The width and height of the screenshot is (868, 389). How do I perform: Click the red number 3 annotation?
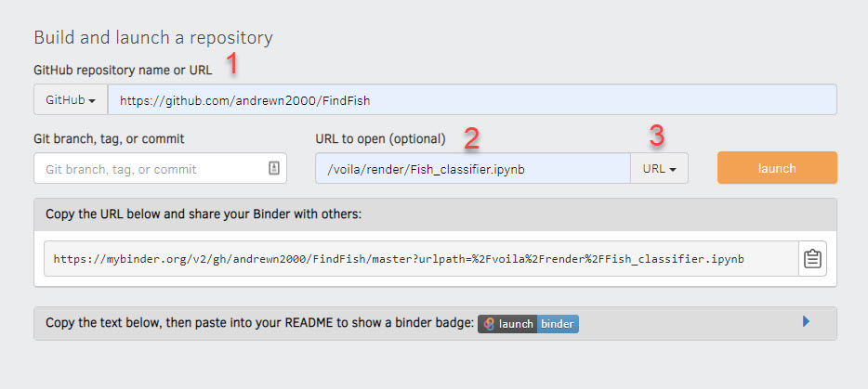coord(657,136)
